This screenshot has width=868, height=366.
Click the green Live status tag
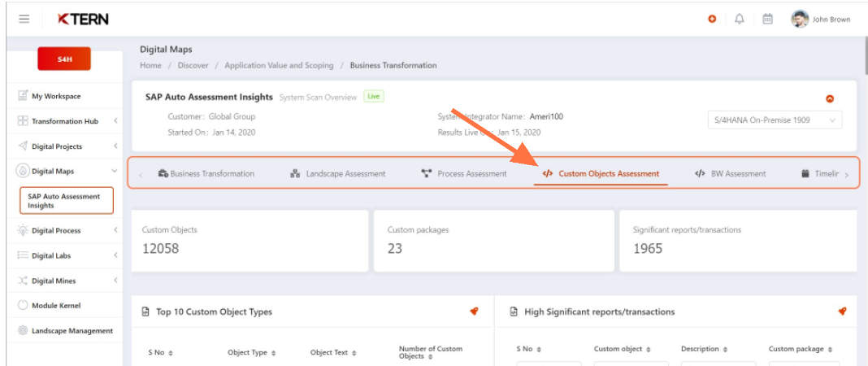click(x=374, y=96)
